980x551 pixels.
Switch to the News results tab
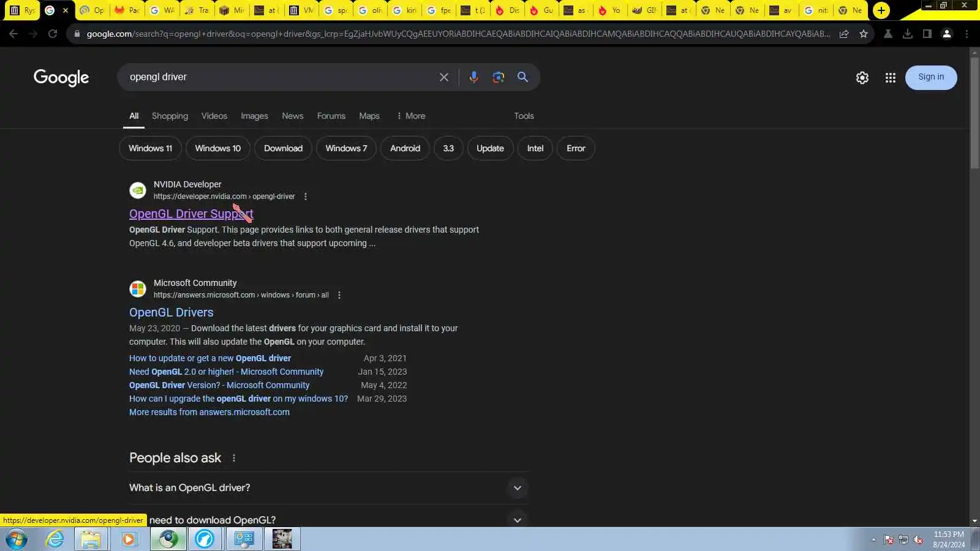[x=293, y=116]
